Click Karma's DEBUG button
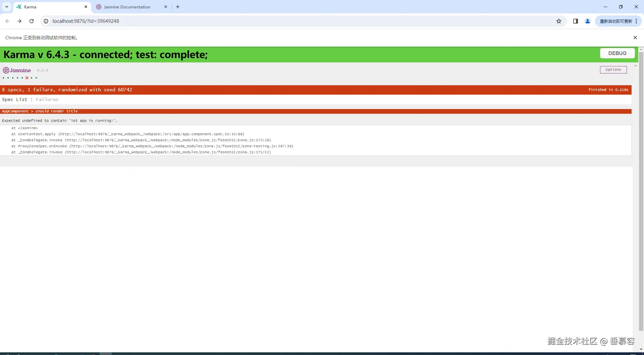The image size is (644, 355). point(617,53)
